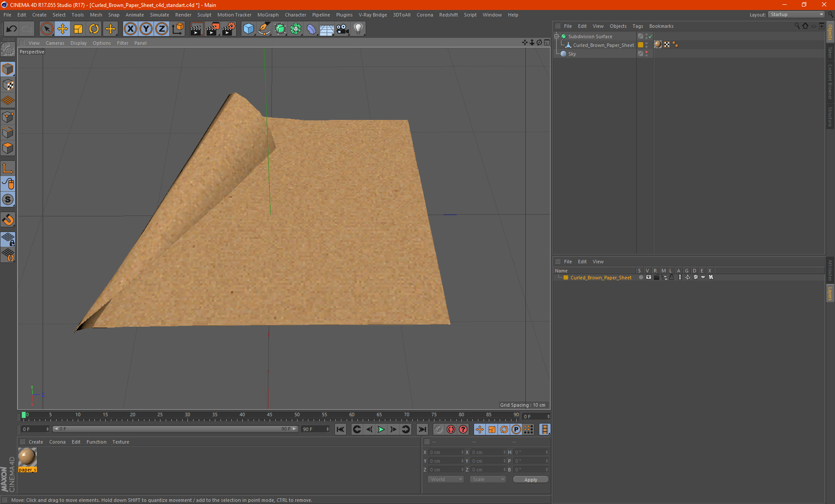Open the World coordinate dropdown

(446, 479)
